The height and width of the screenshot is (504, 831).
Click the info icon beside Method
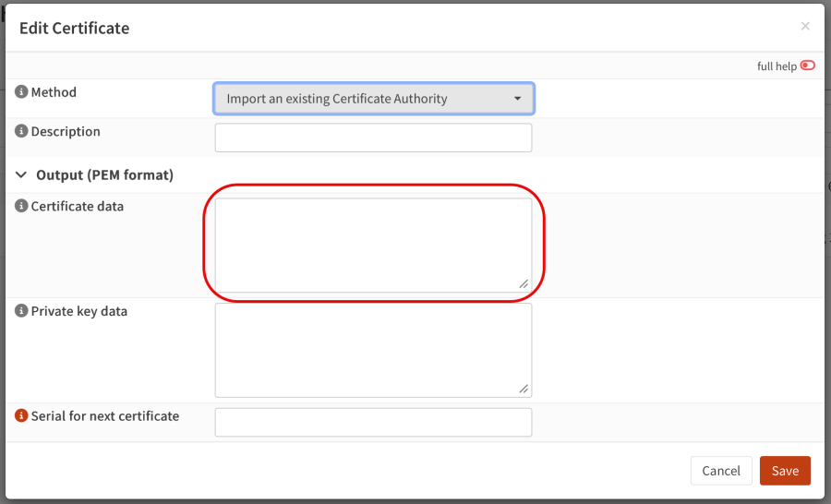21,92
